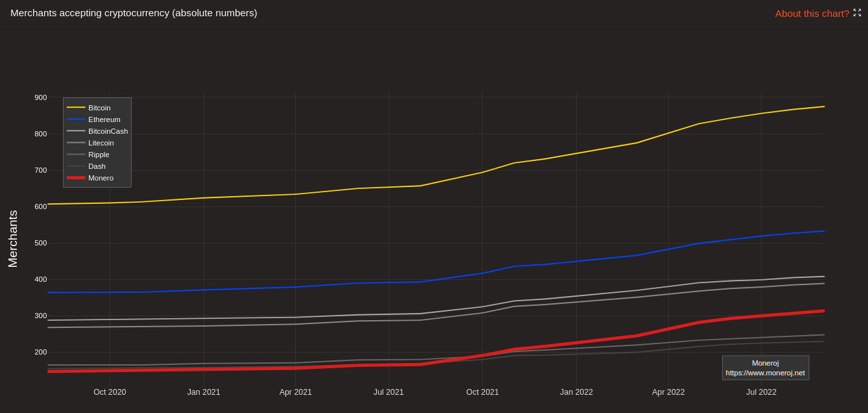The width and height of the screenshot is (868, 413).
Task: Click the Oct 2021 x-axis label
Action: tap(483, 392)
